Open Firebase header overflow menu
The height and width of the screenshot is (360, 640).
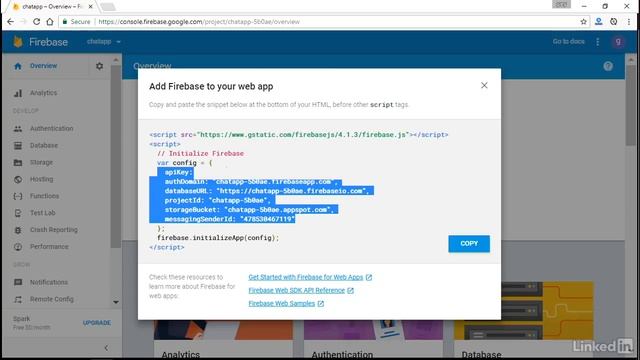pyautogui.click(x=598, y=42)
